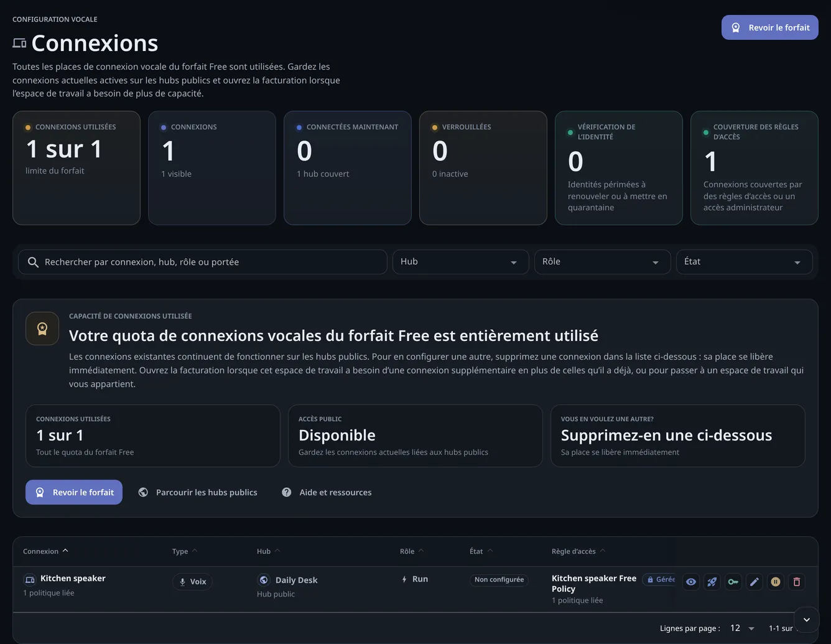Click the device icon beside Kitchen speaker
This screenshot has width=831, height=644.
(30, 579)
